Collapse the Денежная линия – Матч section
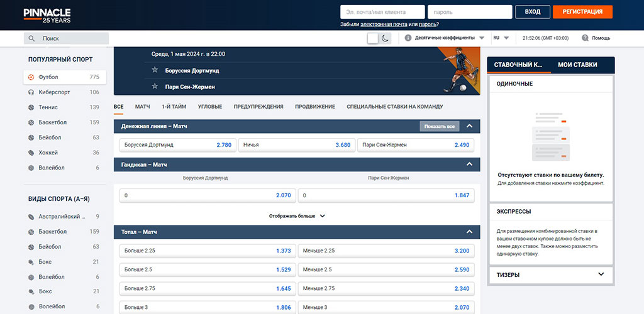This screenshot has width=644, height=314. point(469,126)
